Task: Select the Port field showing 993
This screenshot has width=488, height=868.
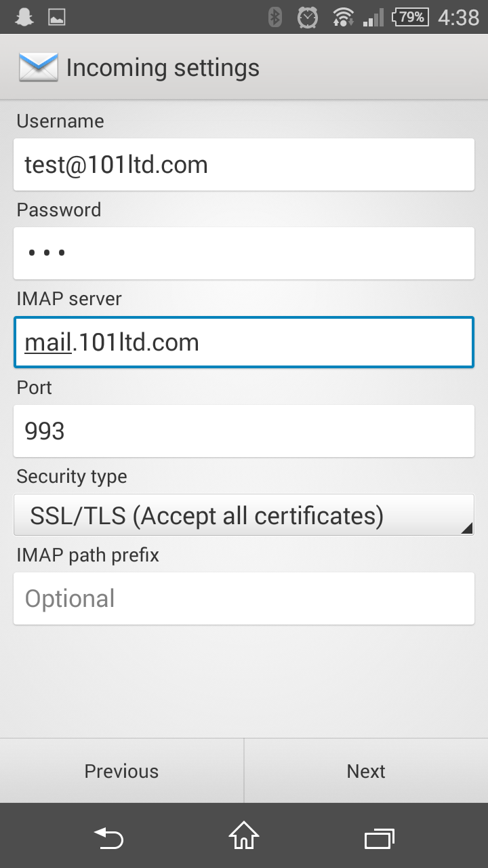Action: (x=244, y=431)
